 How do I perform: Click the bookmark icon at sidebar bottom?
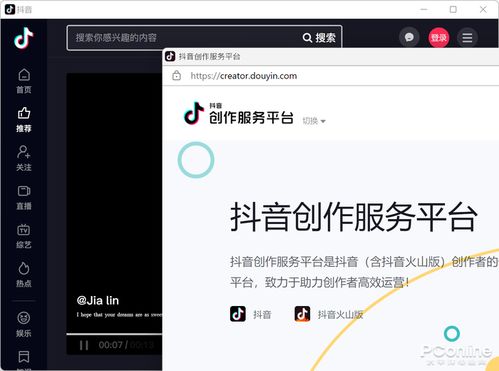pos(24,357)
